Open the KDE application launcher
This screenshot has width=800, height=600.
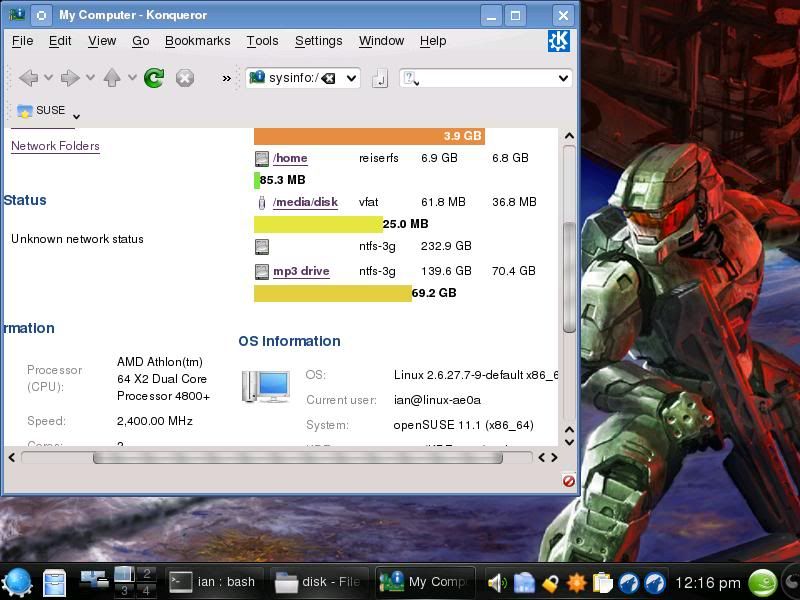pos(17,582)
